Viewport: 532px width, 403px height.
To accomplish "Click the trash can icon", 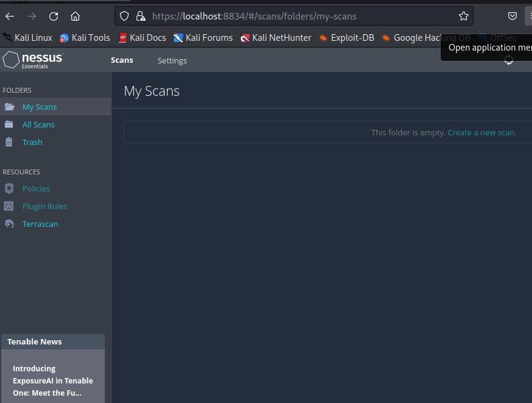I will (9, 142).
